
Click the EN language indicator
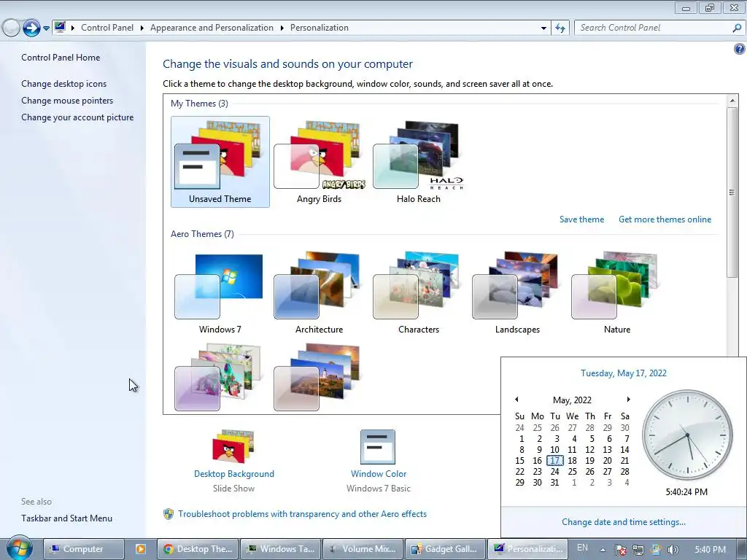point(582,548)
